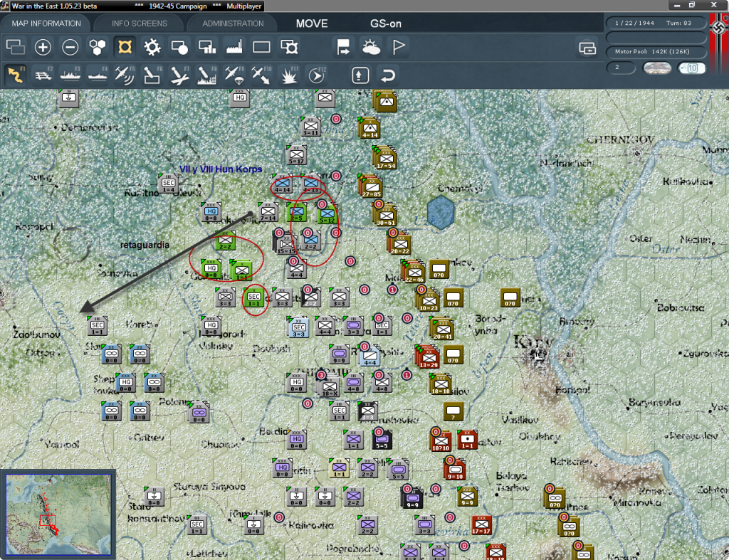Select the 15=15 unit stack
This screenshot has width=729, height=560.
click(x=285, y=243)
